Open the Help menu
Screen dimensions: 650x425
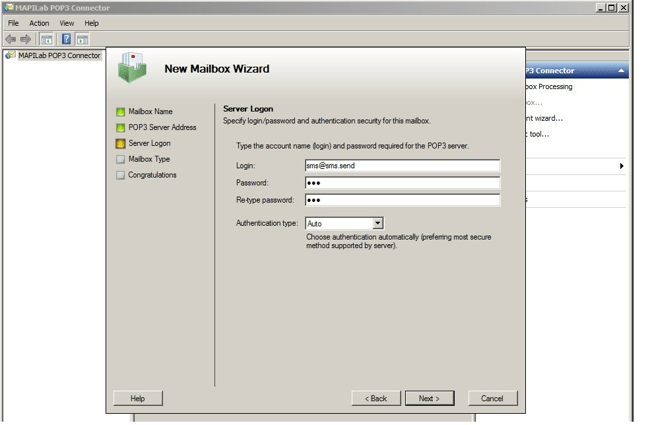tap(92, 23)
